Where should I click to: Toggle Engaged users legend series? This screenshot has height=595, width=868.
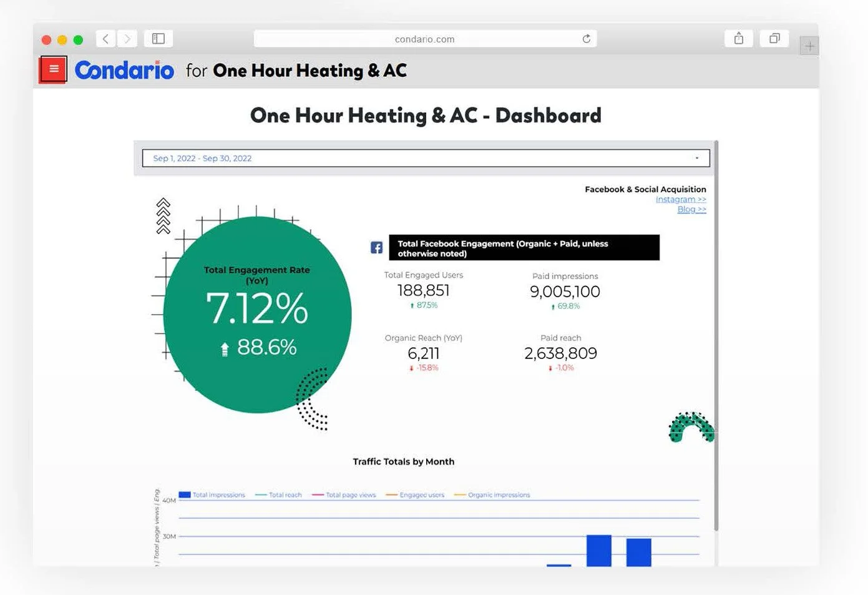pos(415,494)
